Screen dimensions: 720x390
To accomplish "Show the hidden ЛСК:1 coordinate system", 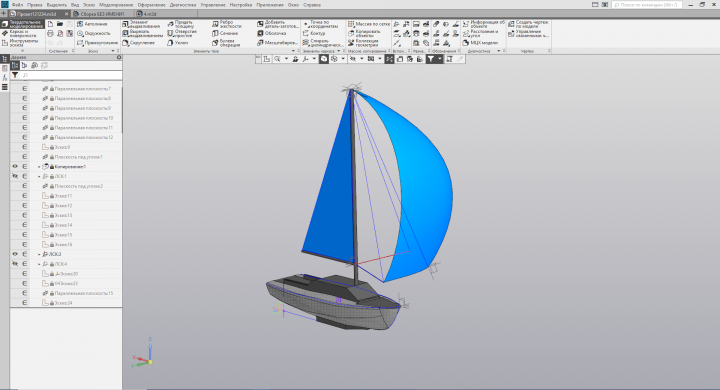I will tap(15, 176).
